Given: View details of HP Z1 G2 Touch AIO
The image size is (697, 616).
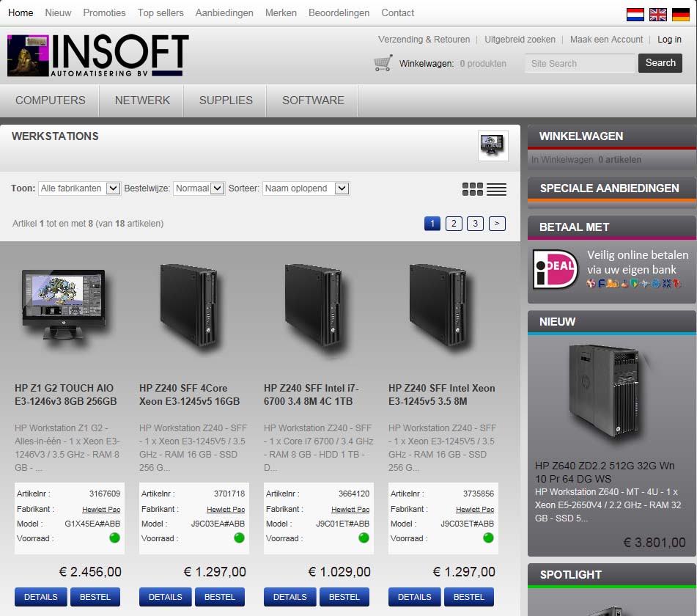Looking at the screenshot, I should 41,597.
